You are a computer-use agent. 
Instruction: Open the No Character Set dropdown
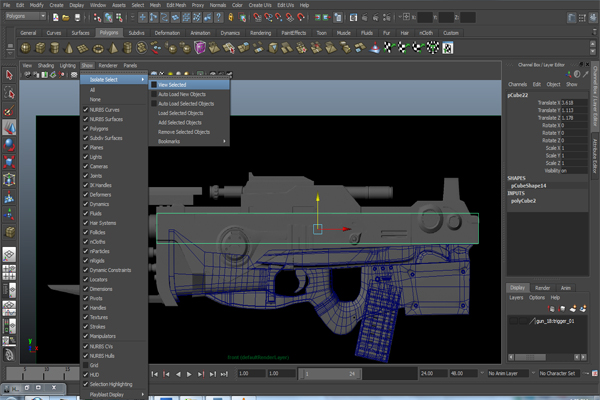(560, 373)
